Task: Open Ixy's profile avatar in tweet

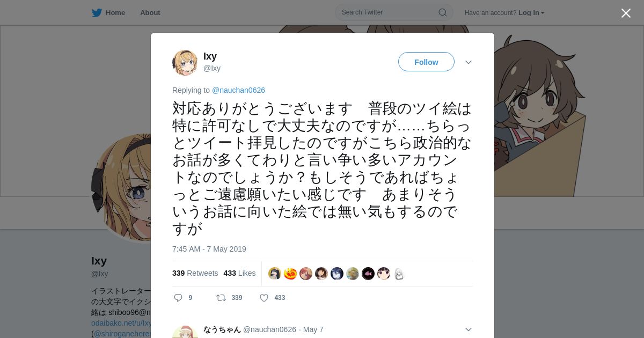Action: (185, 63)
